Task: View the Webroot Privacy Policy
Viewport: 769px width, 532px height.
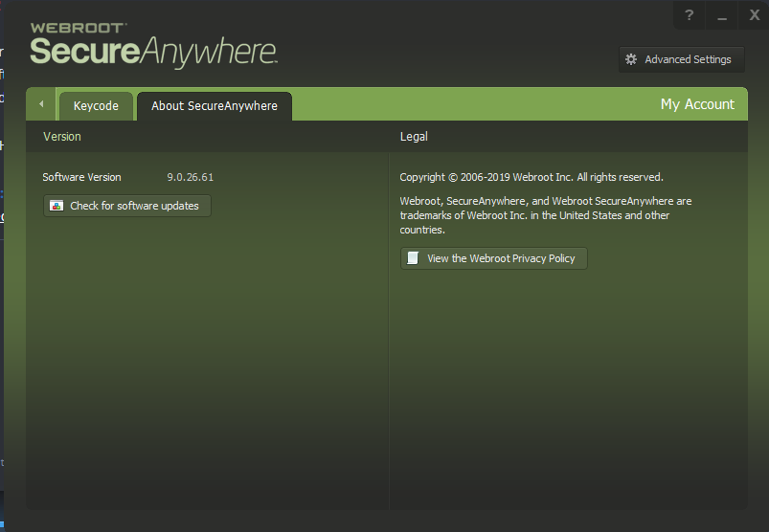Action: point(494,258)
